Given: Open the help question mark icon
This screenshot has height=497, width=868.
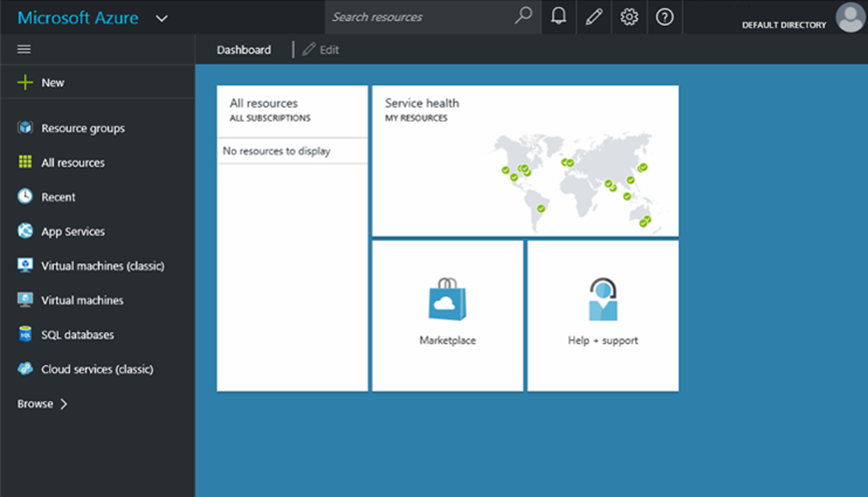Looking at the screenshot, I should click(x=664, y=17).
